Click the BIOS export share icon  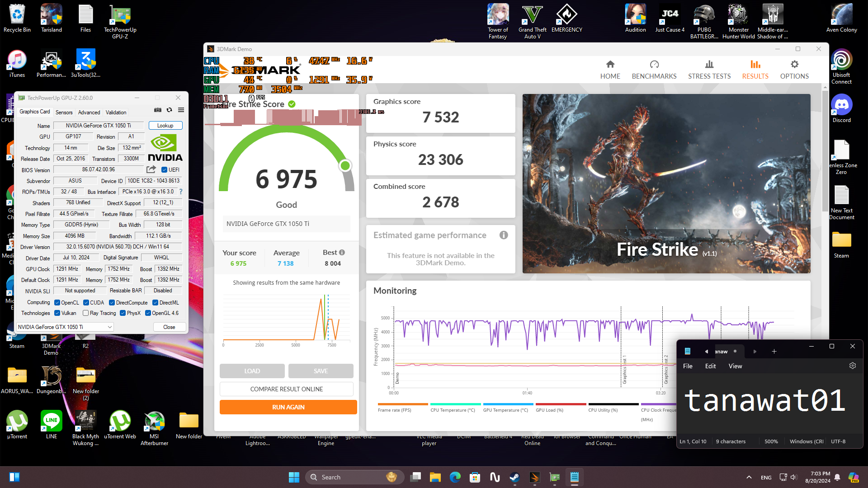coord(151,169)
